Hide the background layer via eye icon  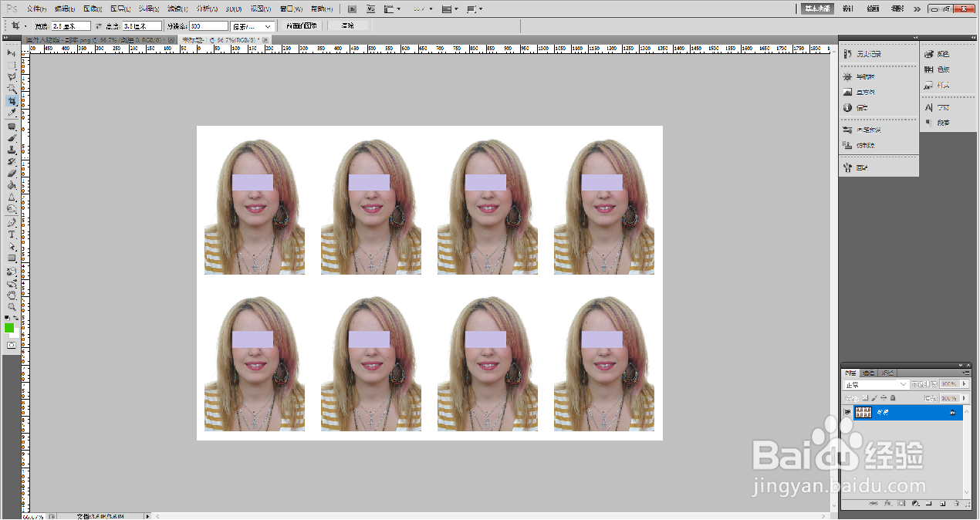coord(847,412)
